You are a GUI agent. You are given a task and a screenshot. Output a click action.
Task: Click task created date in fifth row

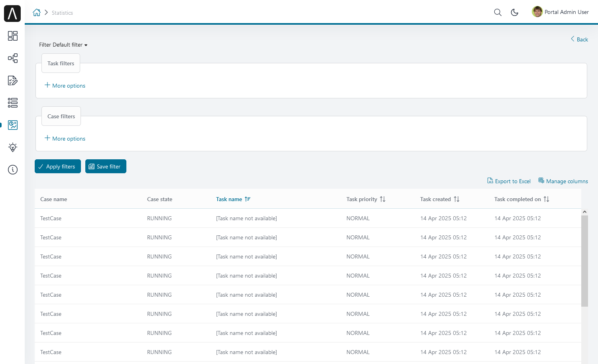pyautogui.click(x=443, y=295)
